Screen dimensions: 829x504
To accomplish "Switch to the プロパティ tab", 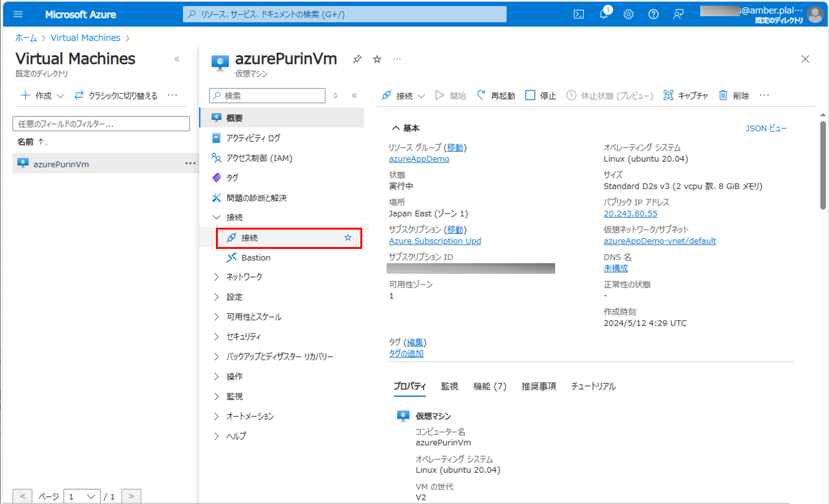I will (x=410, y=386).
